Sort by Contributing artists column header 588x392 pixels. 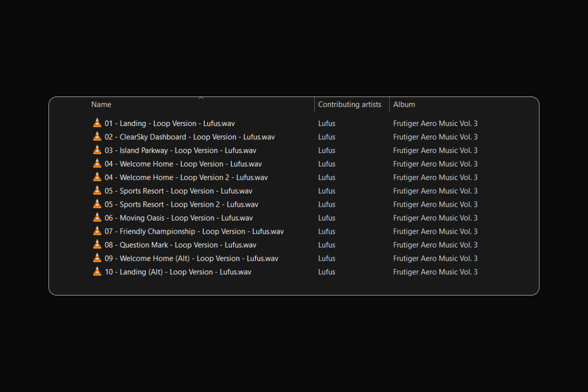coord(350,104)
